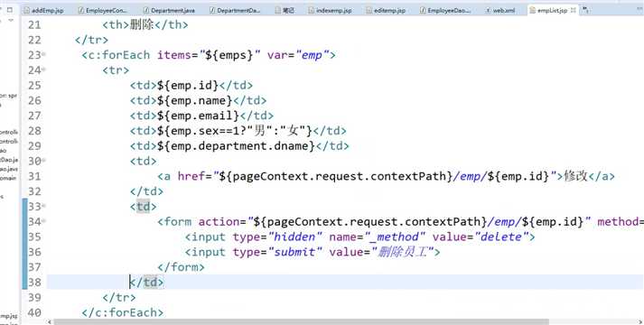The width and height of the screenshot is (644, 325).
Task: Click the horizontal scrollbar thumb in the editor
Action: point(301,322)
